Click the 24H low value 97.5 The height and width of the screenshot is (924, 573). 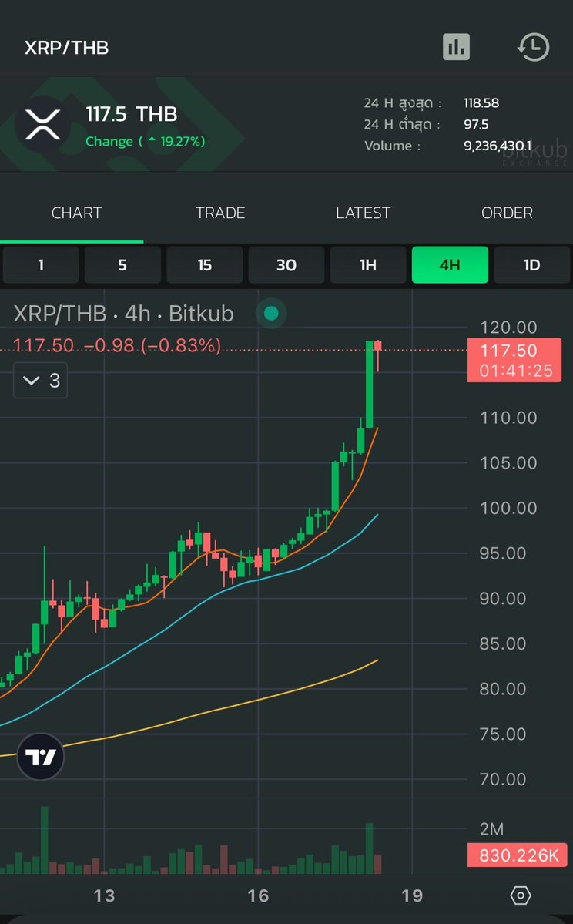[476, 124]
